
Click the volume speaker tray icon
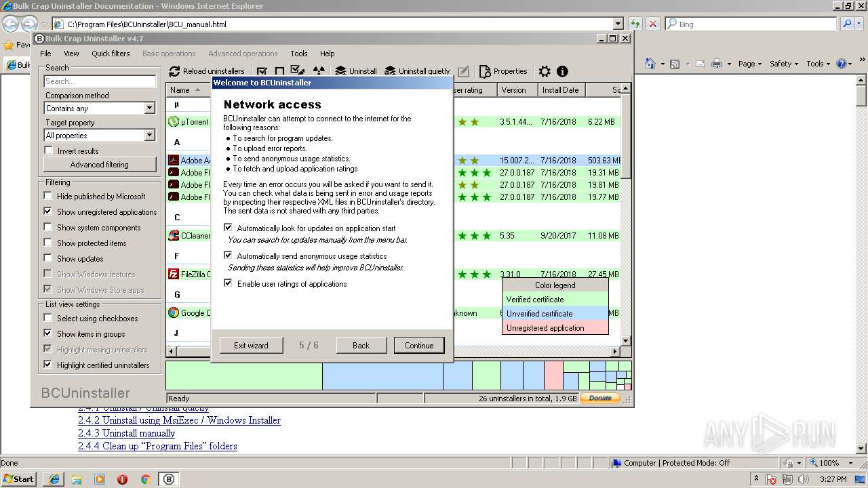(804, 479)
